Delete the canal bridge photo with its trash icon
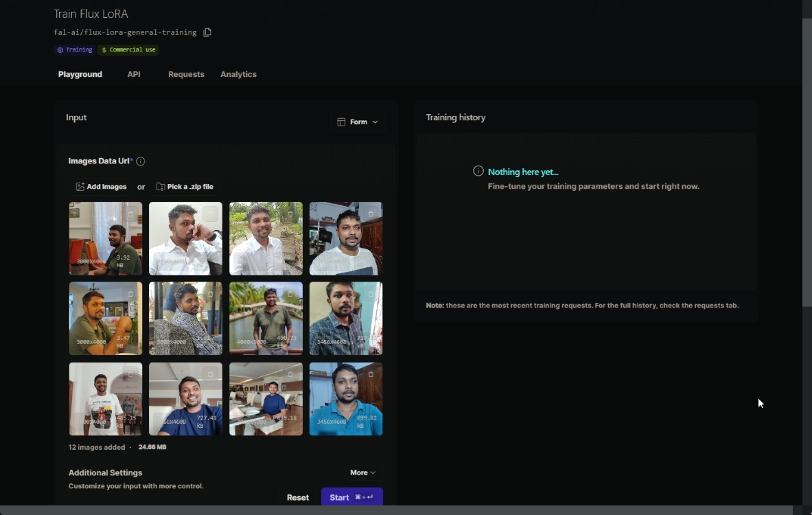The width and height of the screenshot is (812, 515). tap(290, 294)
